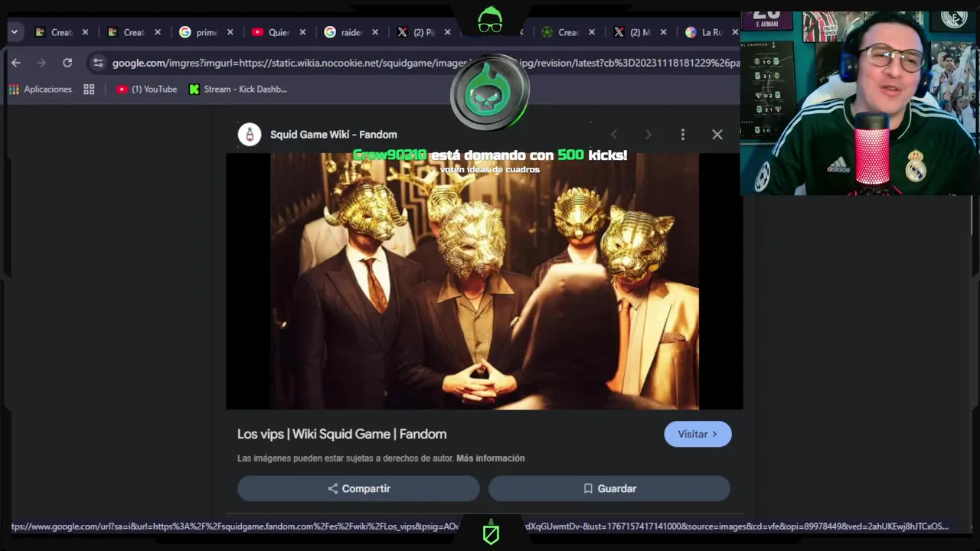This screenshot has height=551, width=980.
Task: Close the "La Ru" tab
Action: pyautogui.click(x=735, y=32)
